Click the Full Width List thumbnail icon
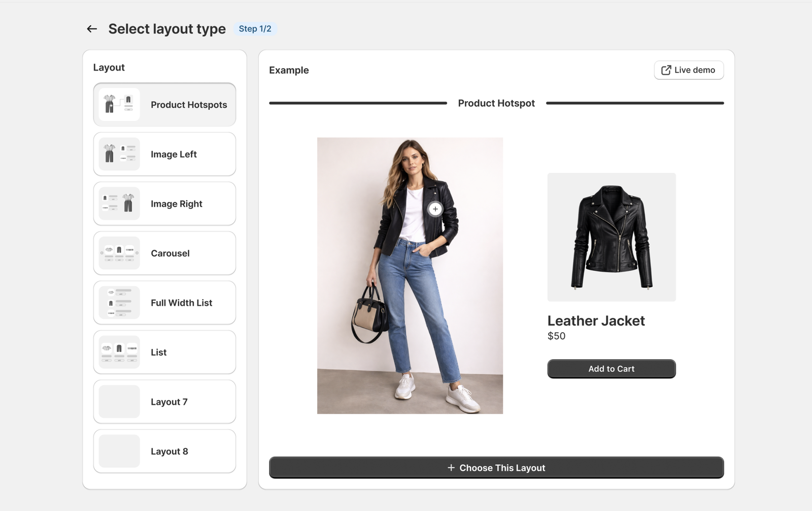Viewport: 812px width, 511px height. pyautogui.click(x=119, y=303)
